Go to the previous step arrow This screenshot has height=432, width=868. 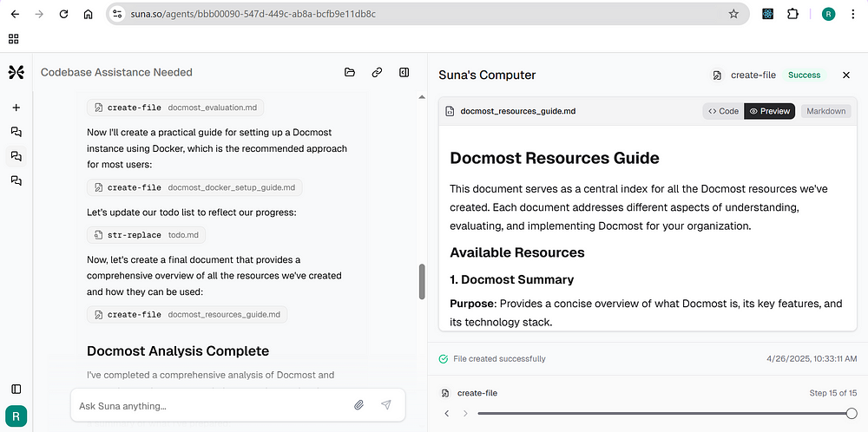(x=447, y=413)
